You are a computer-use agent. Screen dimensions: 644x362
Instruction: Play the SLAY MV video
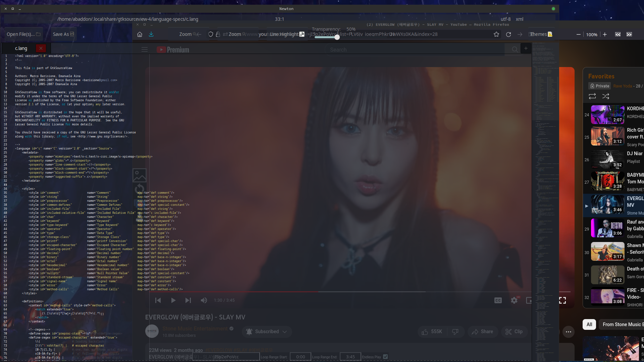[173, 300]
